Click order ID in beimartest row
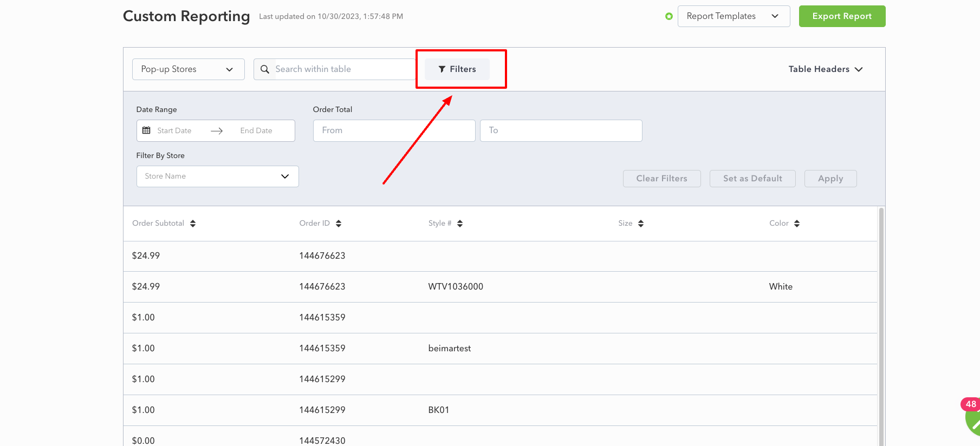This screenshot has width=980, height=446. pos(322,349)
